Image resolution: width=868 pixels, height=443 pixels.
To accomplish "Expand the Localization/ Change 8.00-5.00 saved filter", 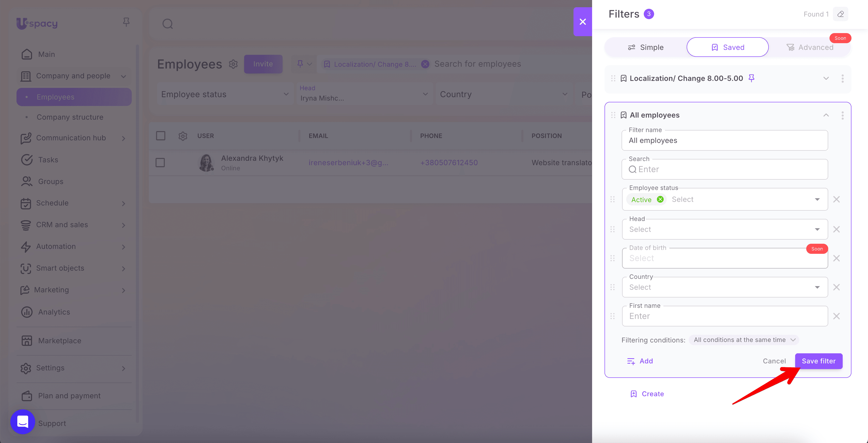I will (826, 78).
